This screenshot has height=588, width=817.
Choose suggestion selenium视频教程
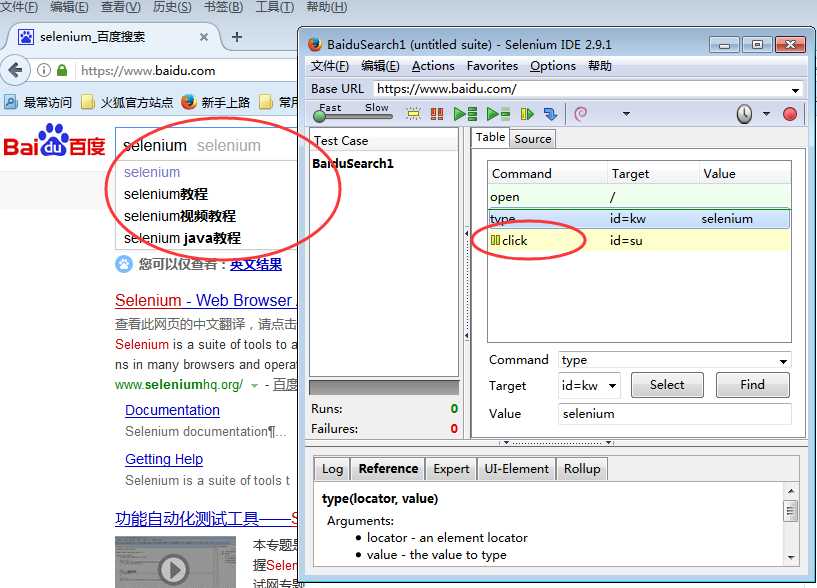pyautogui.click(x=180, y=216)
